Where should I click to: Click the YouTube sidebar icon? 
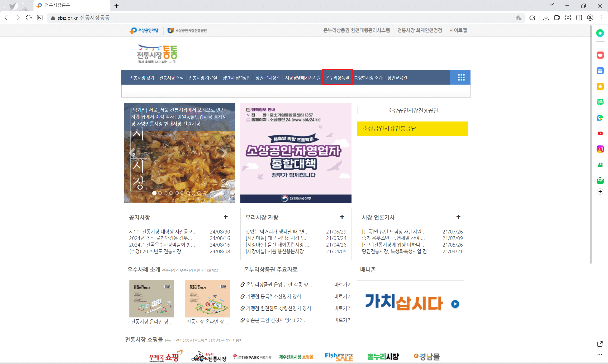600,133
